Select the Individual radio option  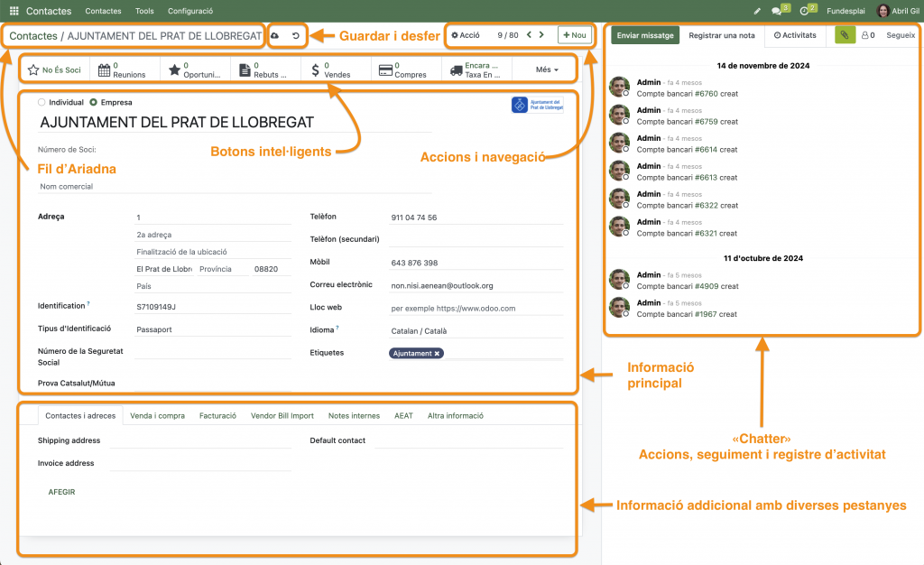42,102
